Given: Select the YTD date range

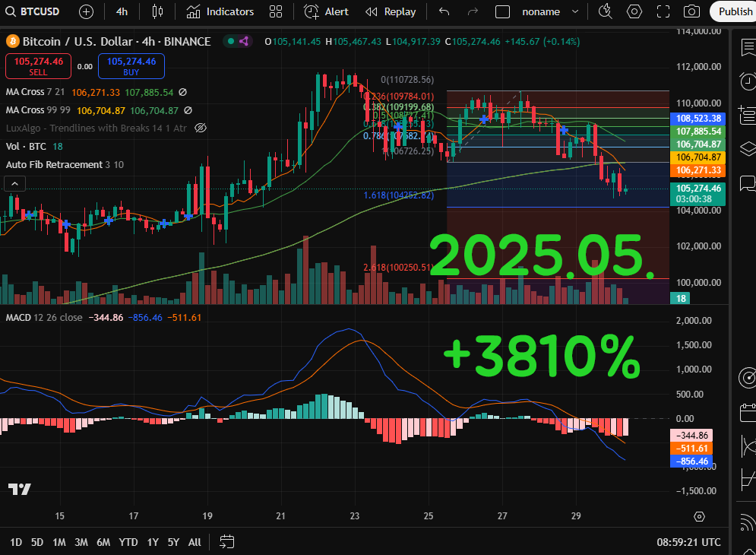Looking at the screenshot, I should [128, 542].
